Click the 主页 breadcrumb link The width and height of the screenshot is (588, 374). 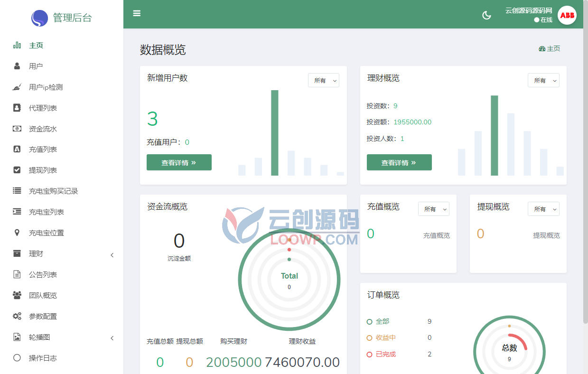[x=553, y=48]
